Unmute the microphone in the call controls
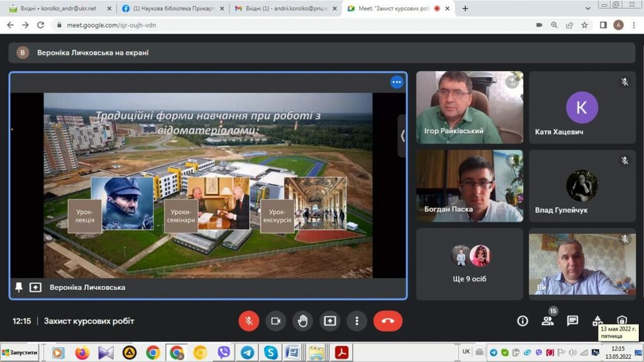644x362 pixels. [x=248, y=321]
